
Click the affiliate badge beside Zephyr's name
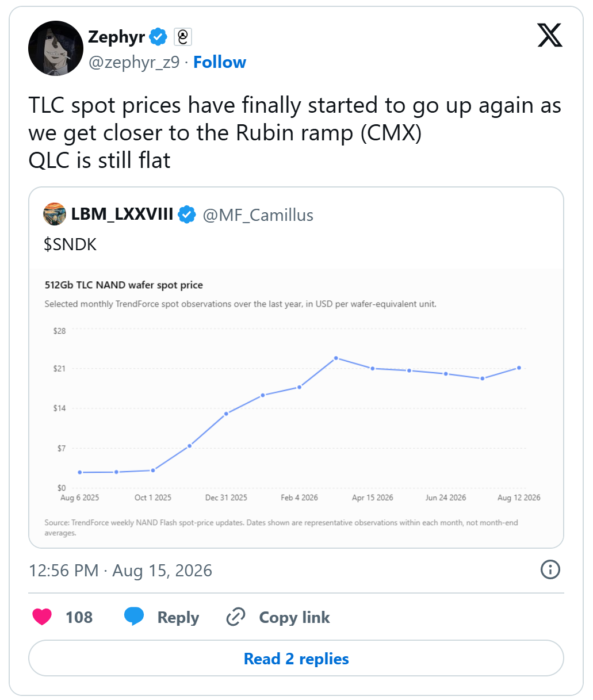click(x=183, y=37)
